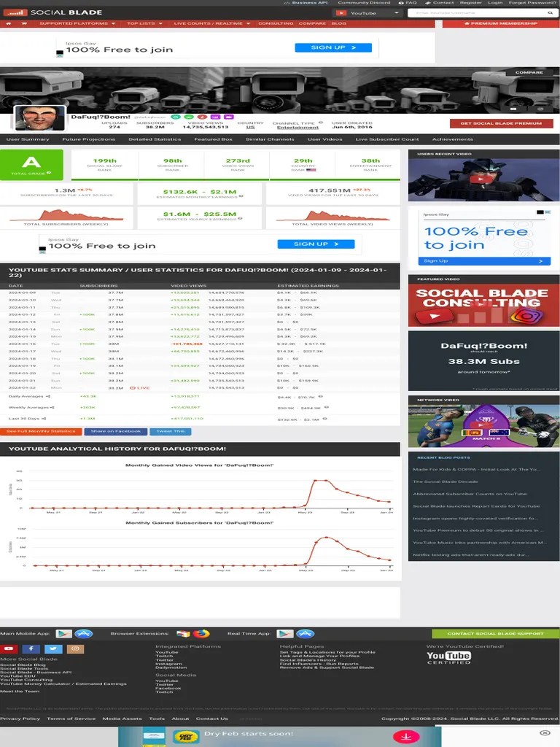Open the Community Discord link
This screenshot has height=747, width=560.
(x=365, y=3)
